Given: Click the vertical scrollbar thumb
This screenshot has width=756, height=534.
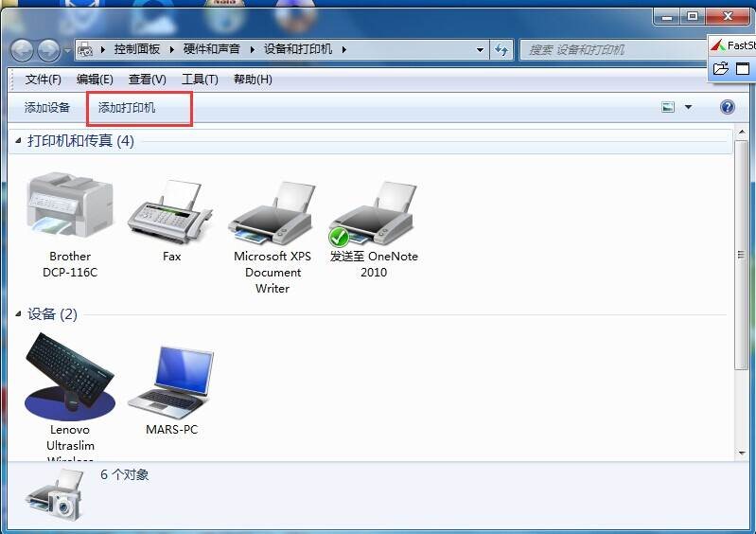Looking at the screenshot, I should (741, 254).
